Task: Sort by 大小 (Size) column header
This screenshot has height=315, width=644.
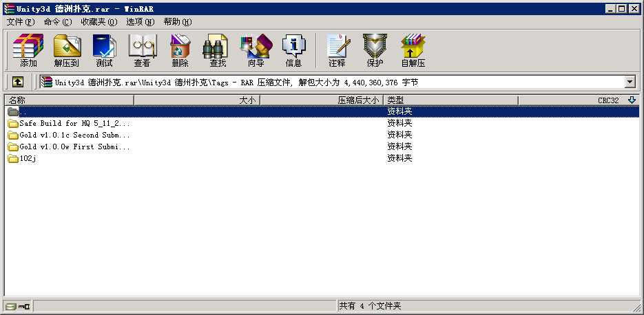Action: tap(197, 100)
